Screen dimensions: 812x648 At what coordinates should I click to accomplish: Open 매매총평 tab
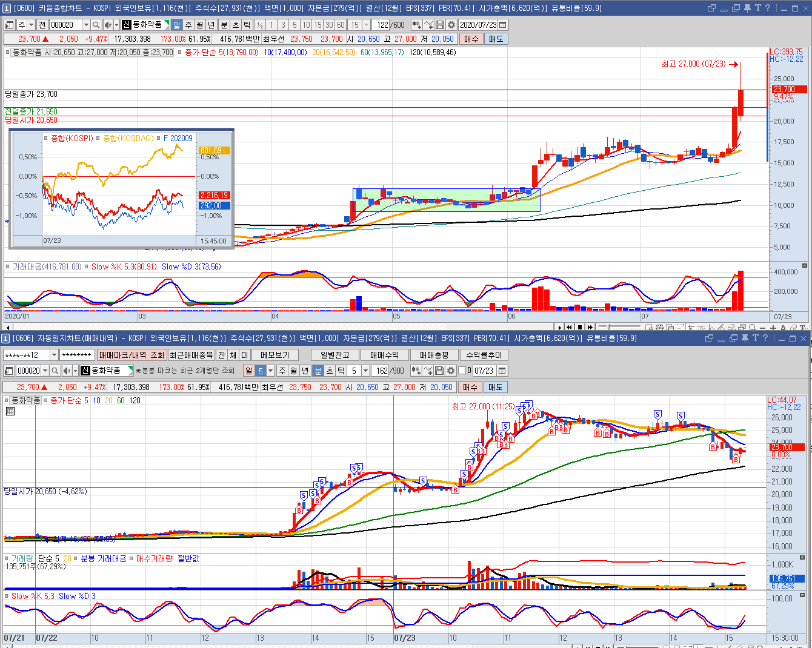[x=434, y=355]
